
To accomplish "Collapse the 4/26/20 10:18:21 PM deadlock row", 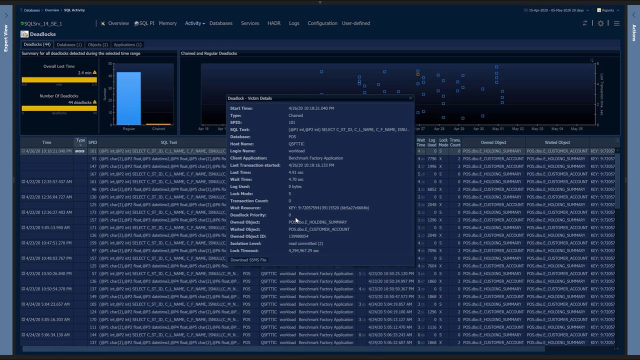I will tap(23, 151).
